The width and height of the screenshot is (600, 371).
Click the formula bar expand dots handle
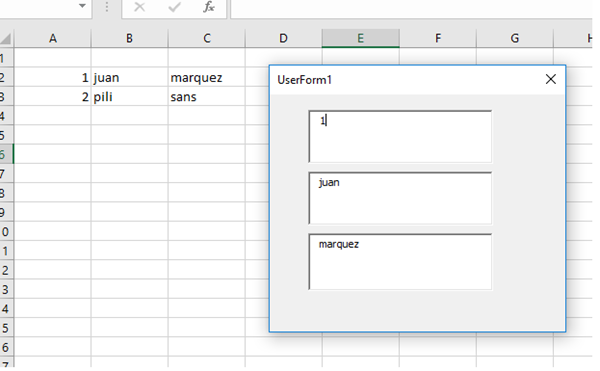click(107, 7)
